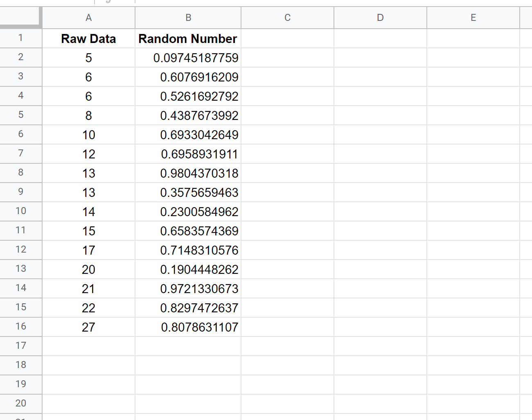The image size is (532, 420).
Task: Click the column E header
Action: click(473, 18)
